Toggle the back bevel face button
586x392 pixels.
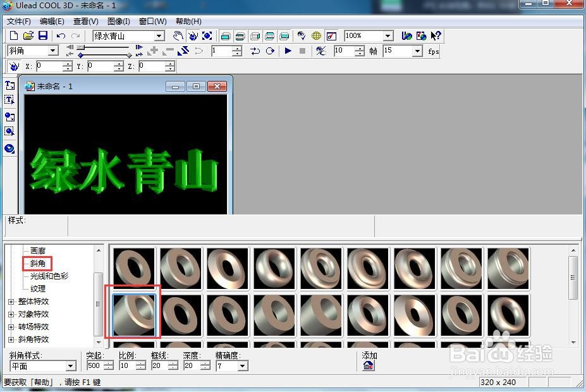click(x=269, y=36)
